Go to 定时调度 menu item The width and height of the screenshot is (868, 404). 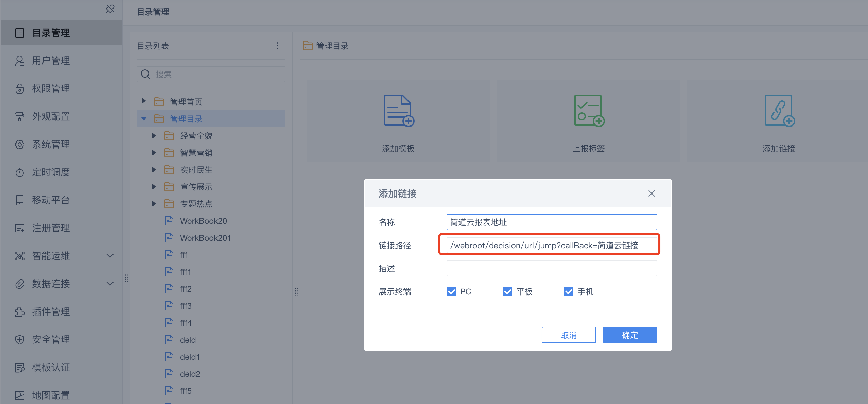(x=51, y=172)
